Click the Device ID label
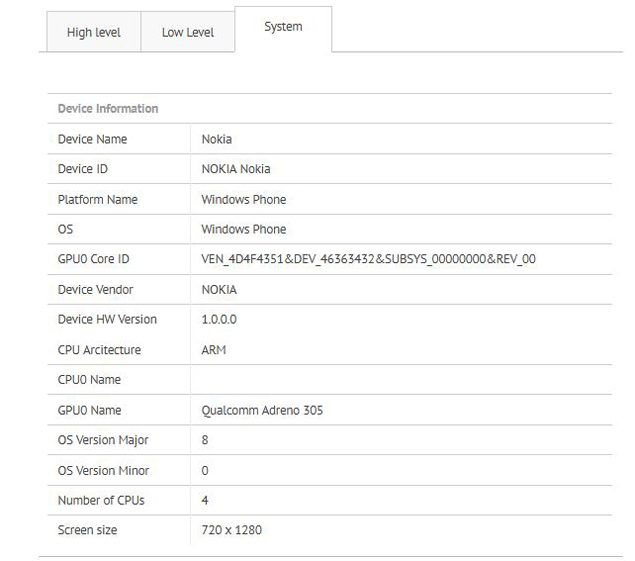Screen dimensions: 635x561 (x=83, y=169)
